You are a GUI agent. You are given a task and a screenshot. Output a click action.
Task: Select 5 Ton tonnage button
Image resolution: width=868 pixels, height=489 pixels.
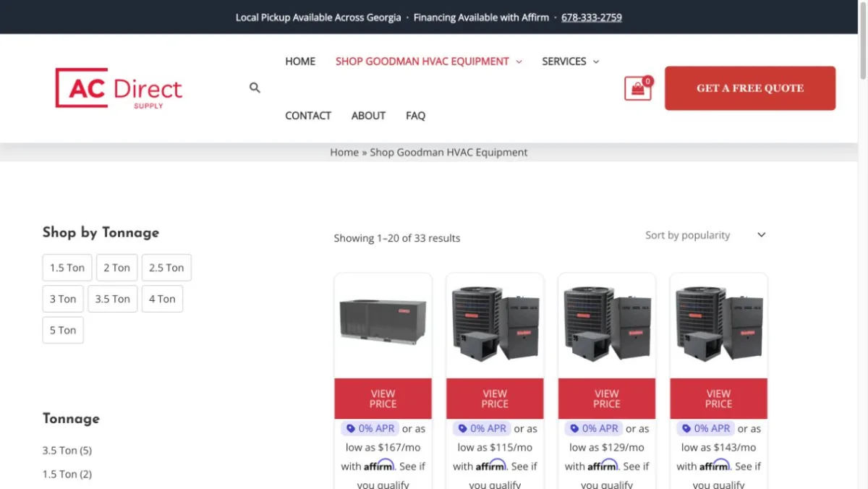click(63, 331)
